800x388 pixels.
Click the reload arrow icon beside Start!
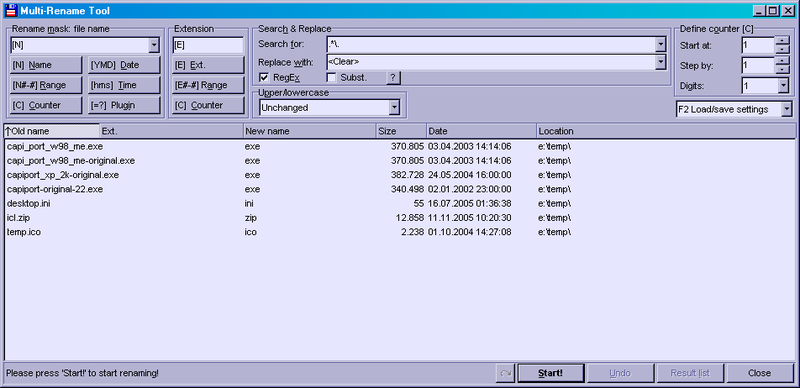(x=505, y=373)
